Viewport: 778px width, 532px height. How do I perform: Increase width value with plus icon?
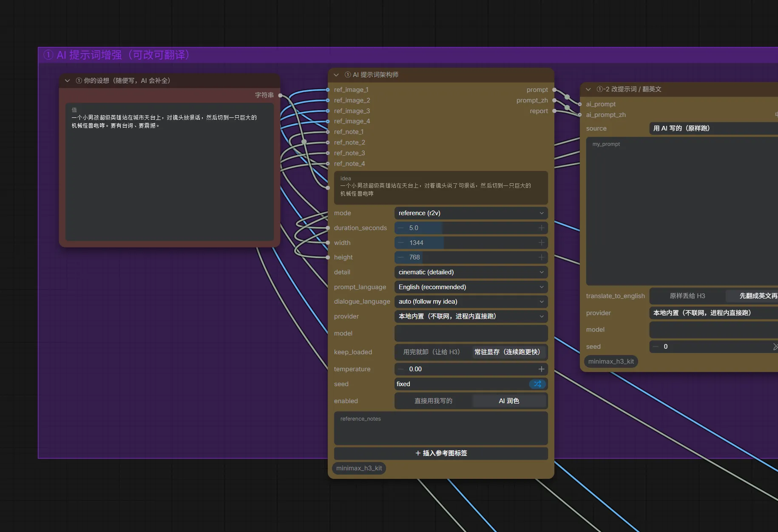pos(541,243)
